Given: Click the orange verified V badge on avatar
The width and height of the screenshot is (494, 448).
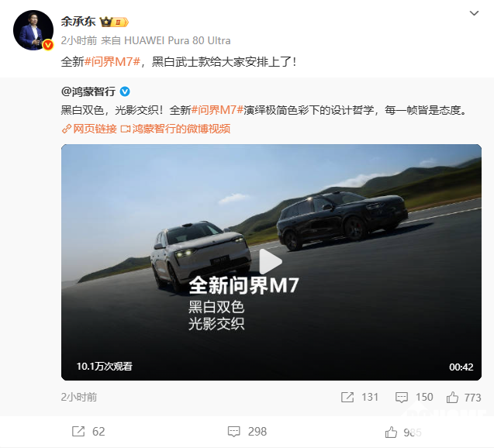Looking at the screenshot, I should 48,45.
